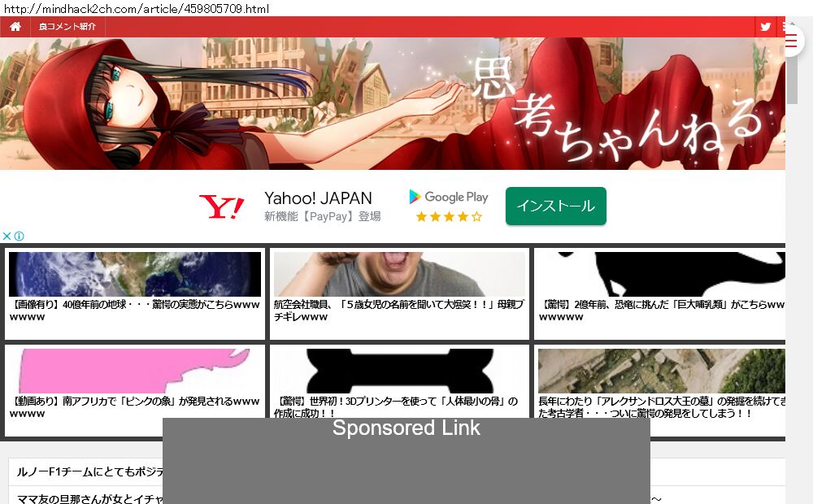The width and height of the screenshot is (813, 504).
Task: Open the Twitter bird icon link
Action: pos(765,27)
